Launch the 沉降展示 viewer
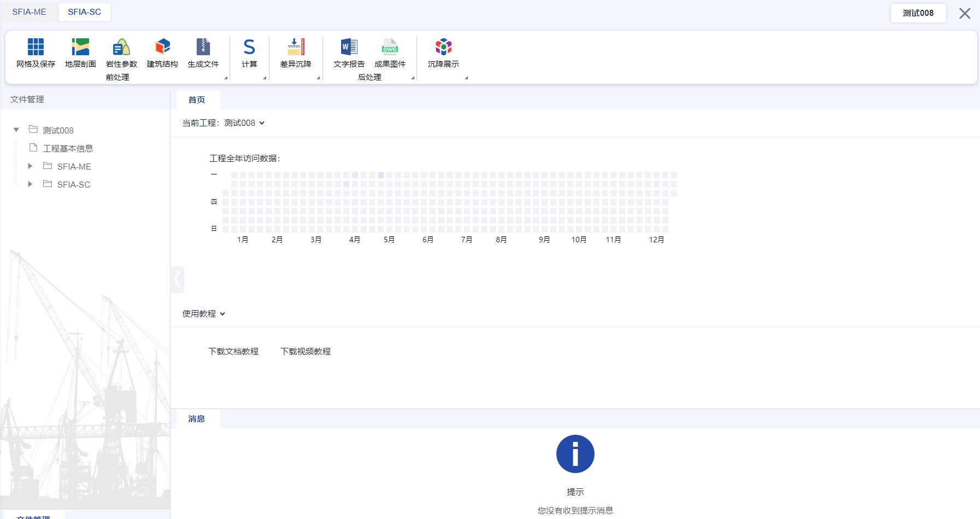The width and height of the screenshot is (980, 519). click(x=443, y=48)
